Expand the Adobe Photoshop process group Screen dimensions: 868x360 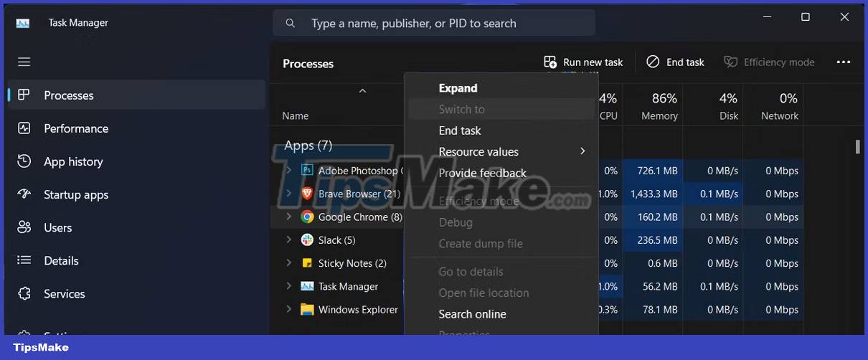point(288,171)
